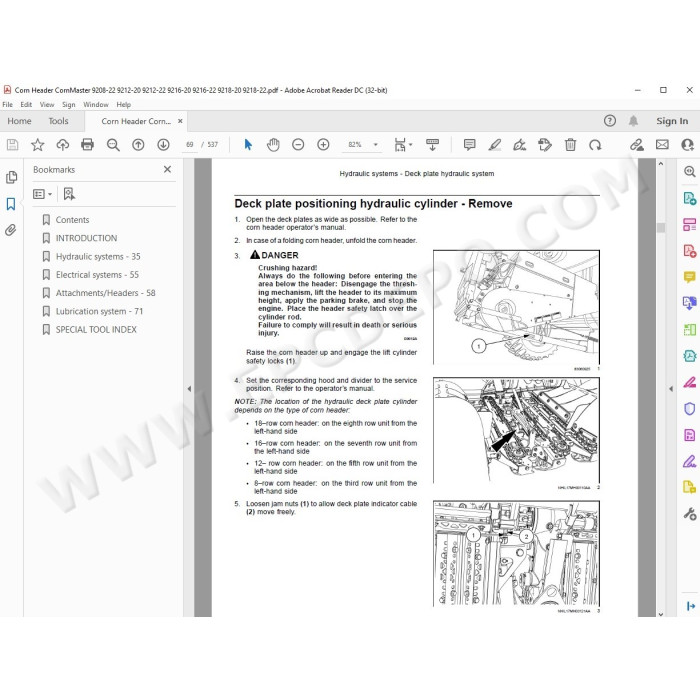Open the bookmark options dropdown menu

43,194
